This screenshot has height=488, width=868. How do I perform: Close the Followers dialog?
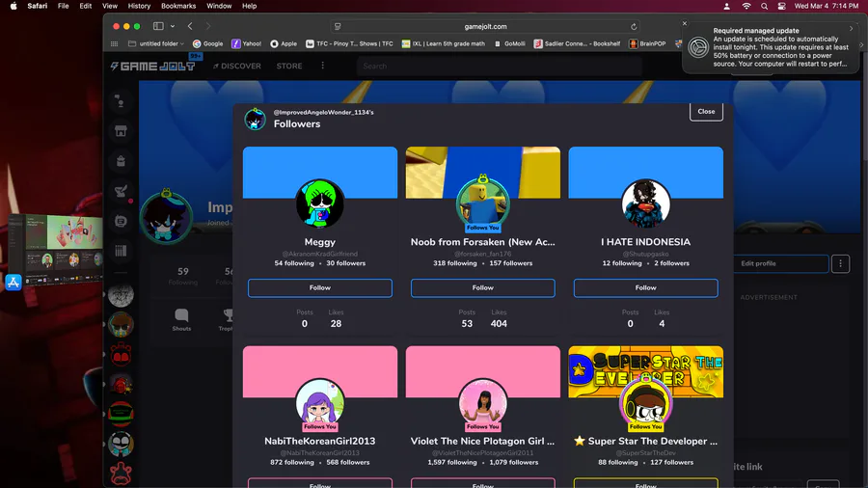(x=706, y=111)
